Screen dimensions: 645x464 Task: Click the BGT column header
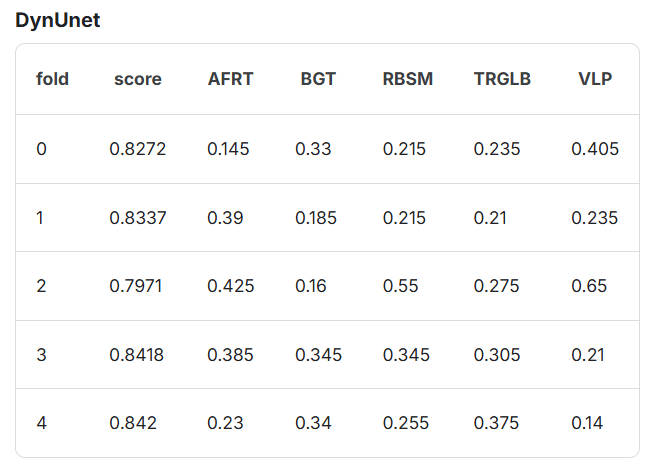point(318,79)
